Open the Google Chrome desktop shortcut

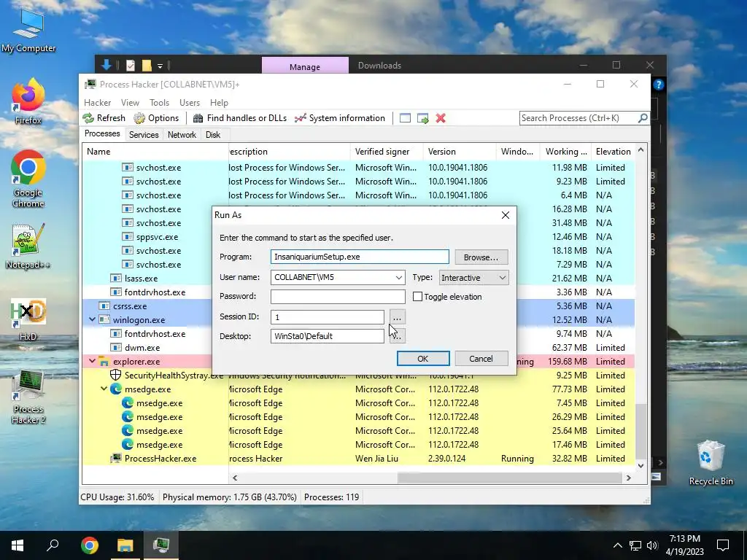(28, 179)
